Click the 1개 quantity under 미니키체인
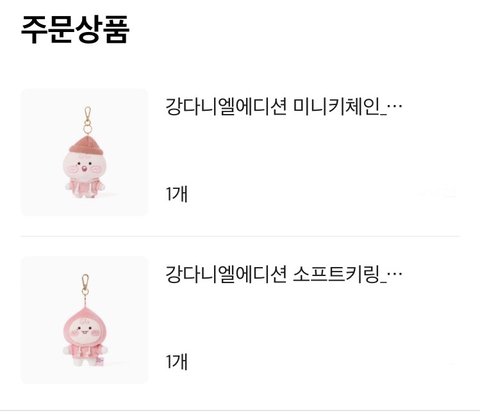 tap(177, 194)
